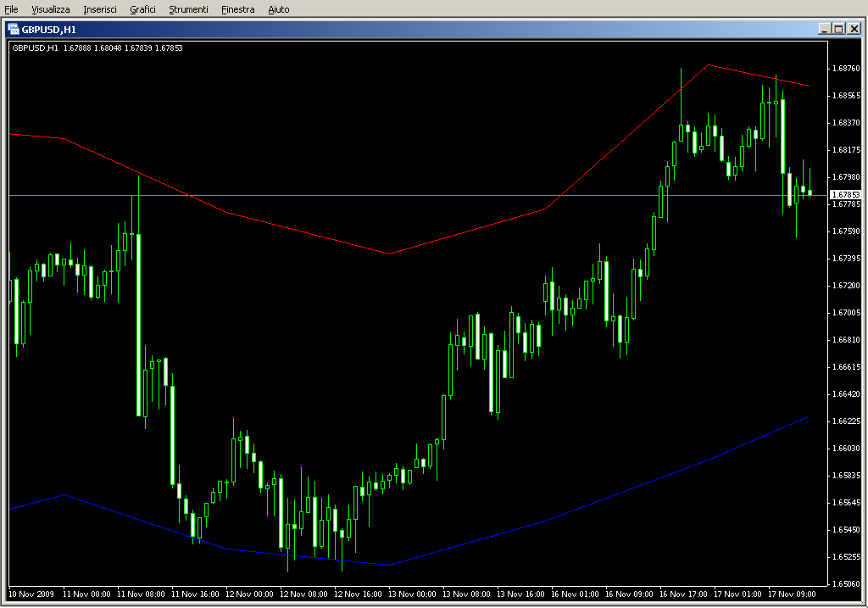
Task: Click the 13 Nov 16:00 time axis label
Action: click(x=520, y=594)
